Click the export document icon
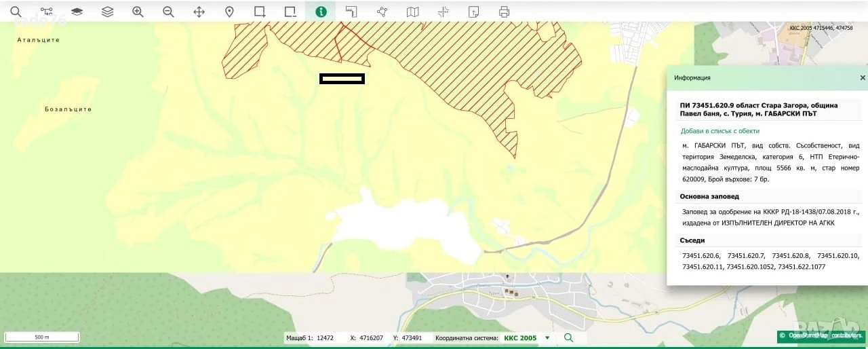The image size is (868, 349). pos(473,12)
